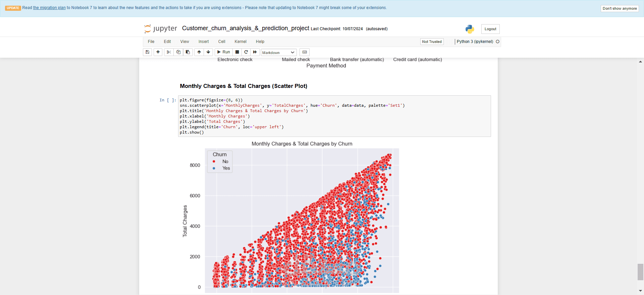The width and height of the screenshot is (644, 295).
Task: Select the In [ ] cell prompt
Action: click(x=168, y=100)
